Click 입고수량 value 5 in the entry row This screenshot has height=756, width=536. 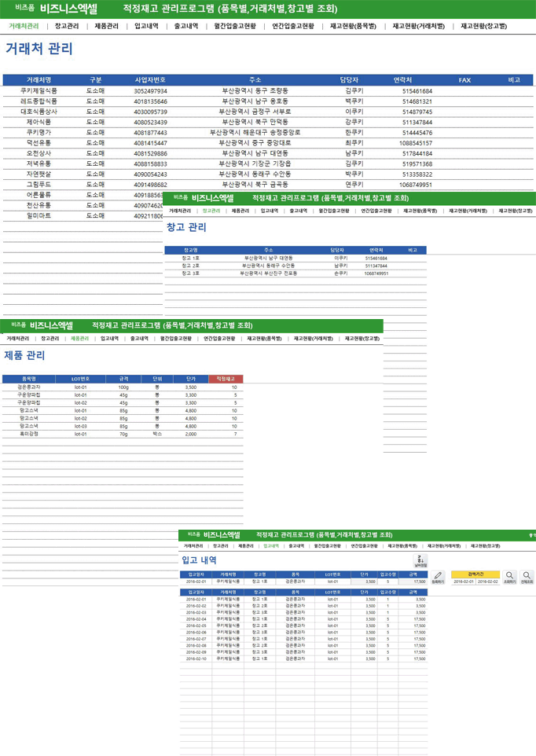point(388,582)
